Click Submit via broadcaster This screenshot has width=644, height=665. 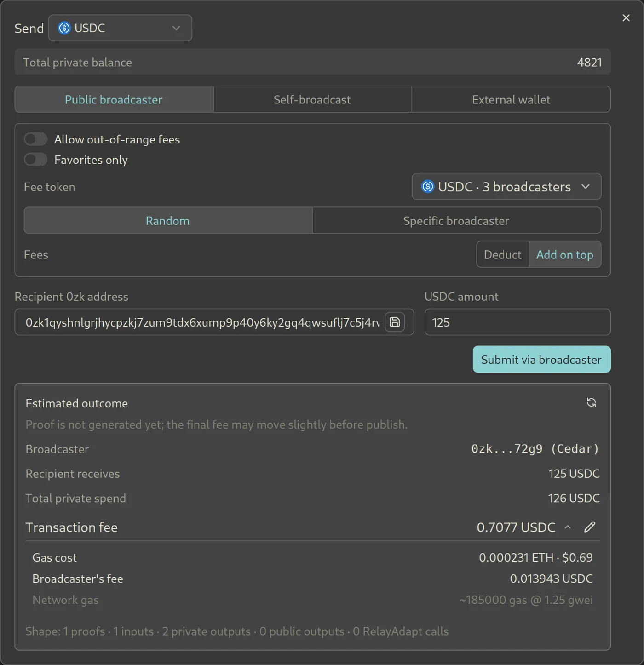pyautogui.click(x=541, y=359)
